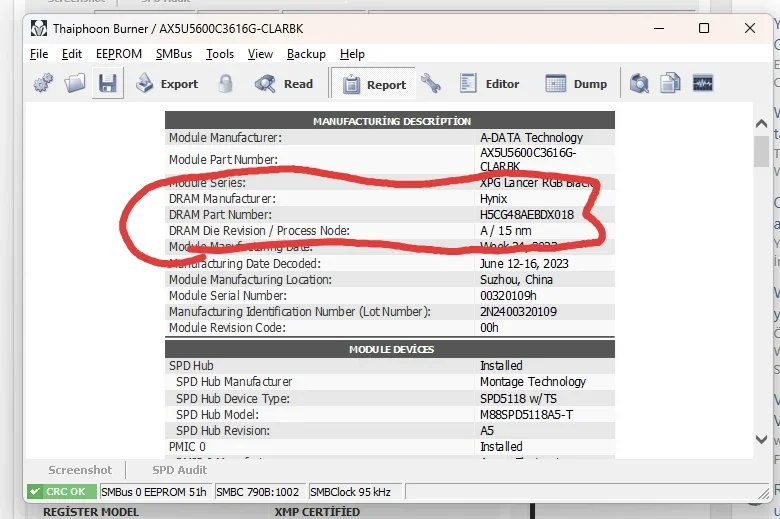Screen dimensions: 780x519
Task: Click the Module Devices section header
Action: [x=390, y=349]
